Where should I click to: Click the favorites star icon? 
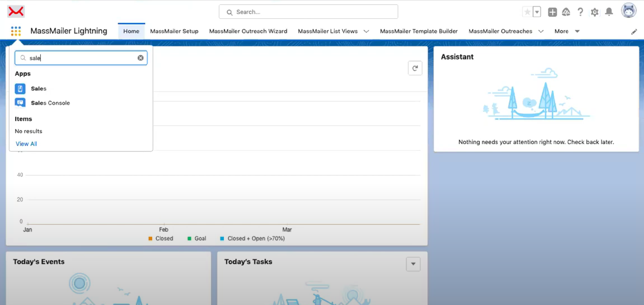[527, 12]
